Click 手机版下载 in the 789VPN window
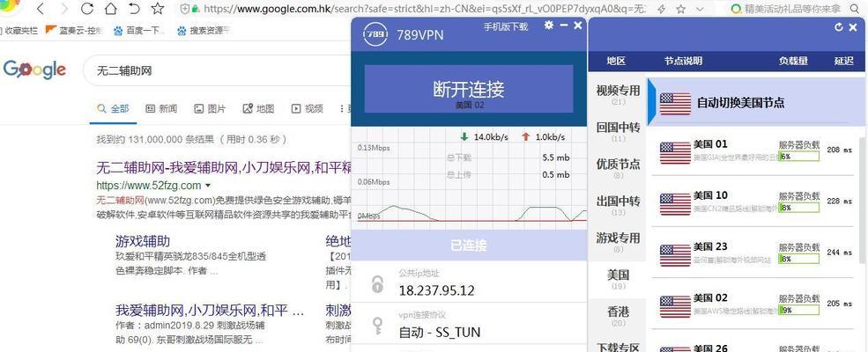This screenshot has width=868, height=352. coord(506,26)
